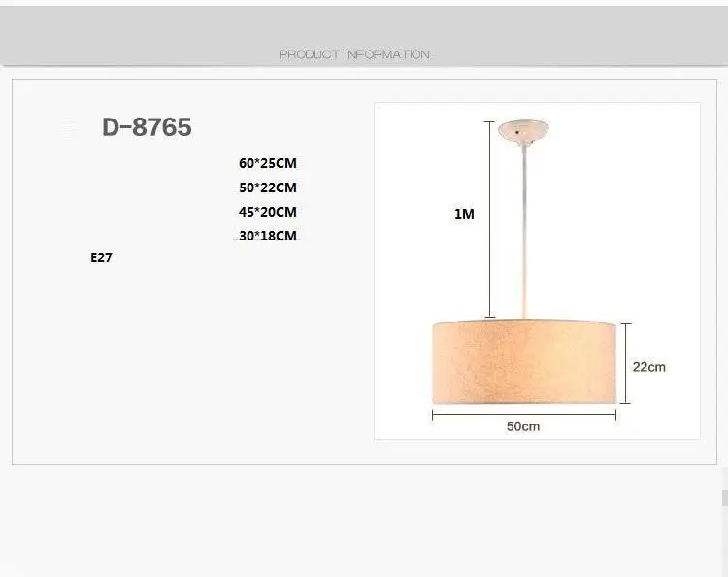
Task: Click the beige drum lampshade image
Action: 524,361
